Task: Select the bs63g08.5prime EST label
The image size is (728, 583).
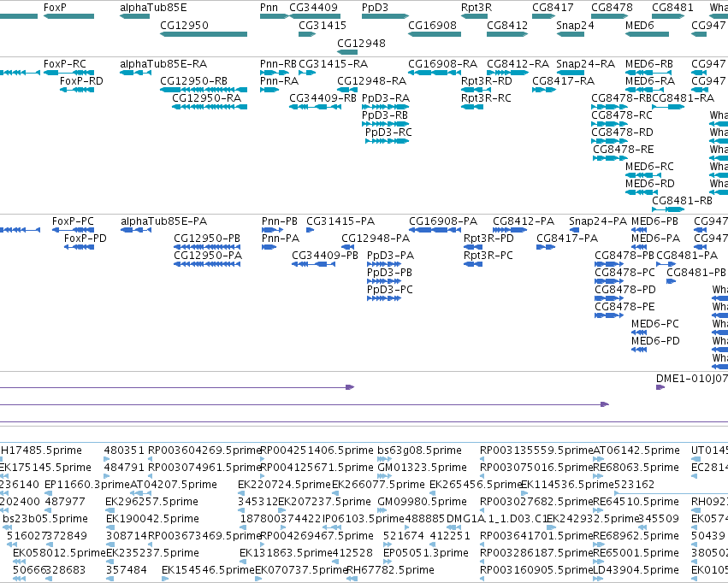Action: (x=419, y=450)
